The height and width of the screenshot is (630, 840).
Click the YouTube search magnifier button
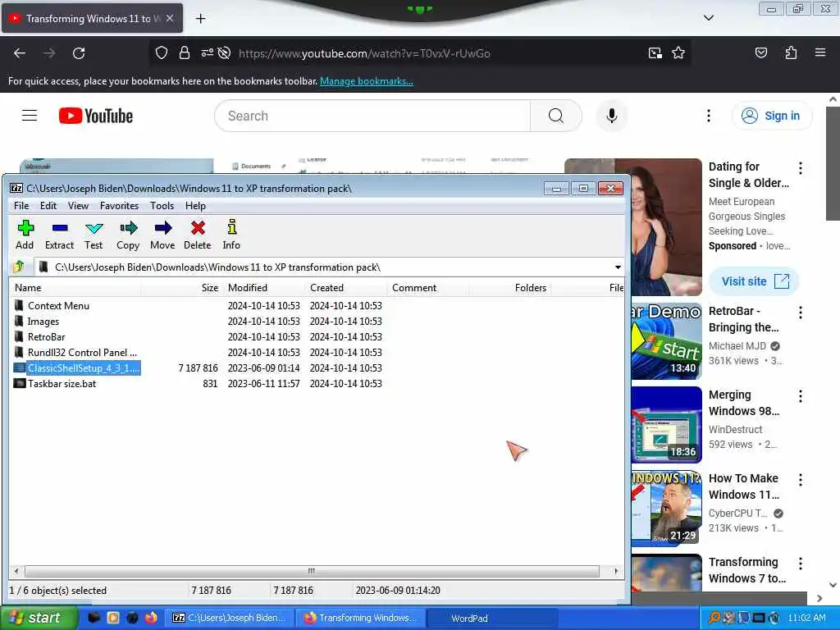click(556, 116)
